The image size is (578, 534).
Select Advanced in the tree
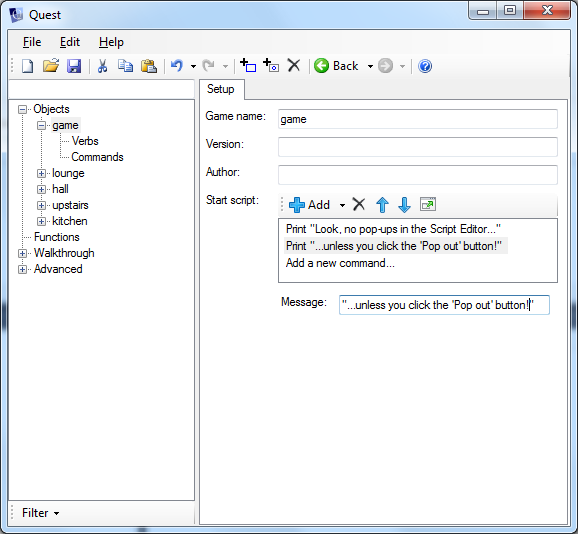[x=58, y=269]
